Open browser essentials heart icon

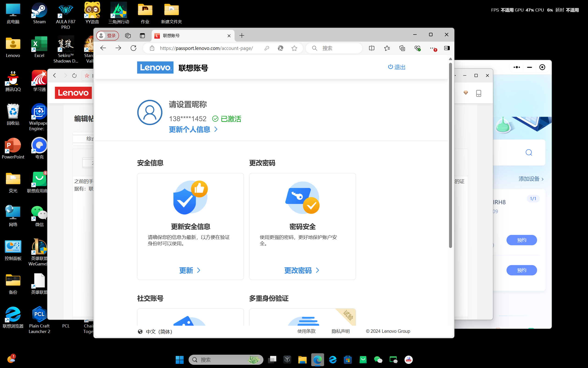(x=417, y=48)
